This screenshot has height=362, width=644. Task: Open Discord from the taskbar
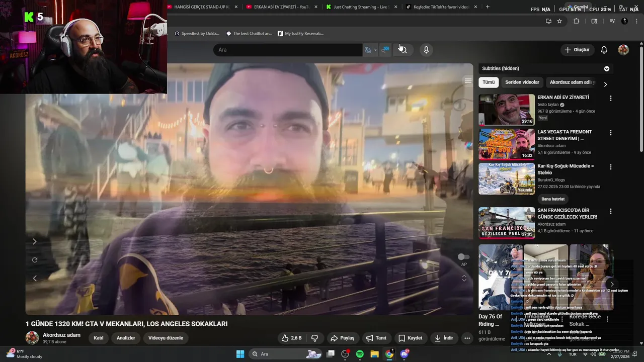coord(405,354)
